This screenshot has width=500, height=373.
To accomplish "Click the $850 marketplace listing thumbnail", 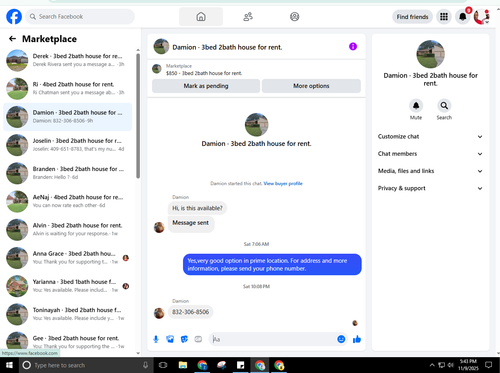I will pyautogui.click(x=157, y=69).
